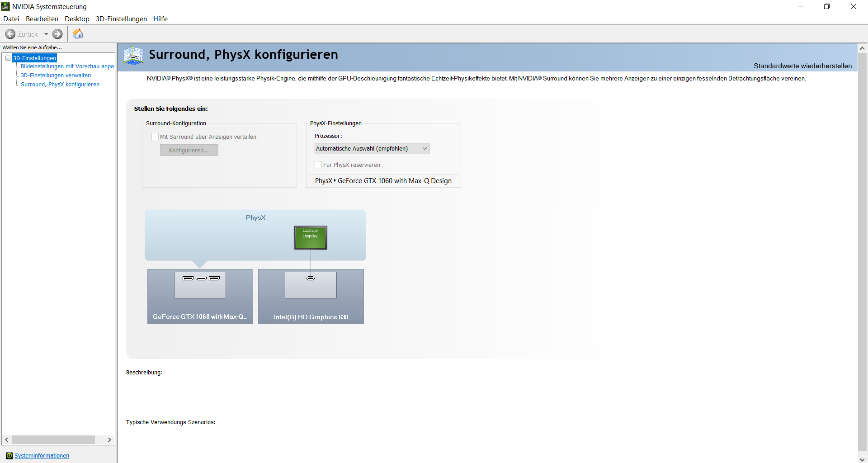
Task: Maximize or restore the window
Action: (x=827, y=6)
